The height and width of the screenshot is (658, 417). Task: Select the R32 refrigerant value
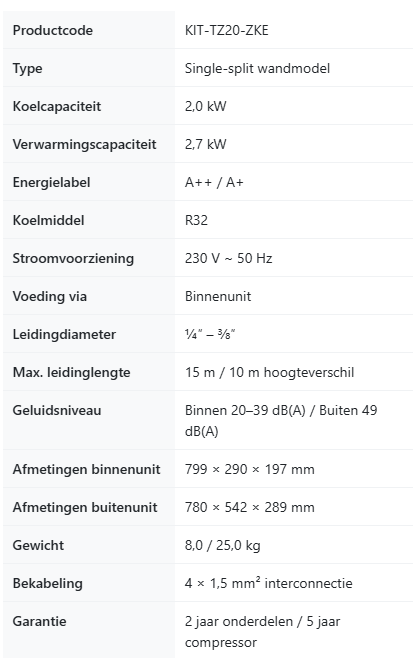pyautogui.click(x=196, y=220)
